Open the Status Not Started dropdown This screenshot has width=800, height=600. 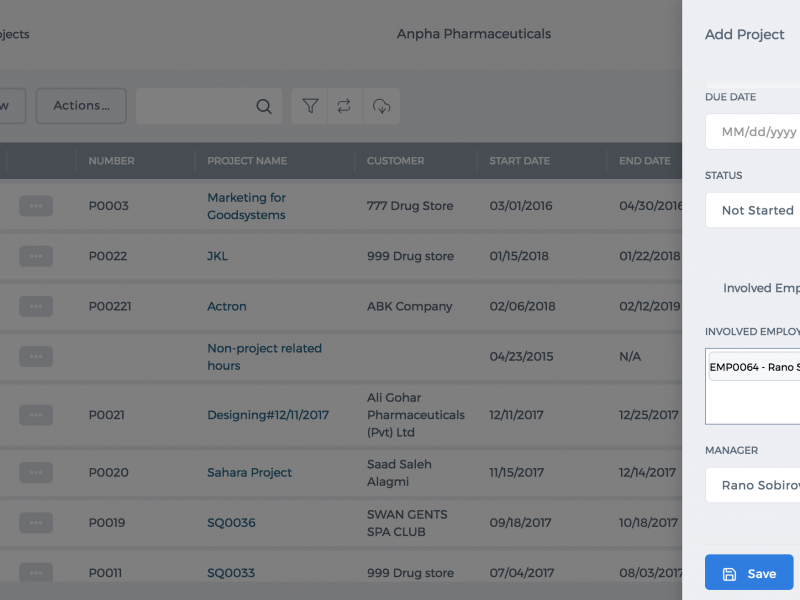click(753, 210)
